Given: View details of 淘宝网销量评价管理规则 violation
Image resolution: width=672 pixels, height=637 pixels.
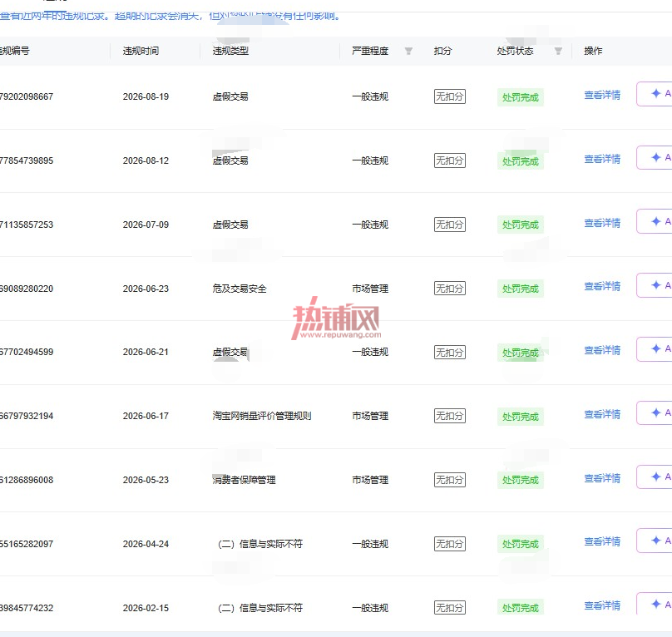Looking at the screenshot, I should pos(602,414).
